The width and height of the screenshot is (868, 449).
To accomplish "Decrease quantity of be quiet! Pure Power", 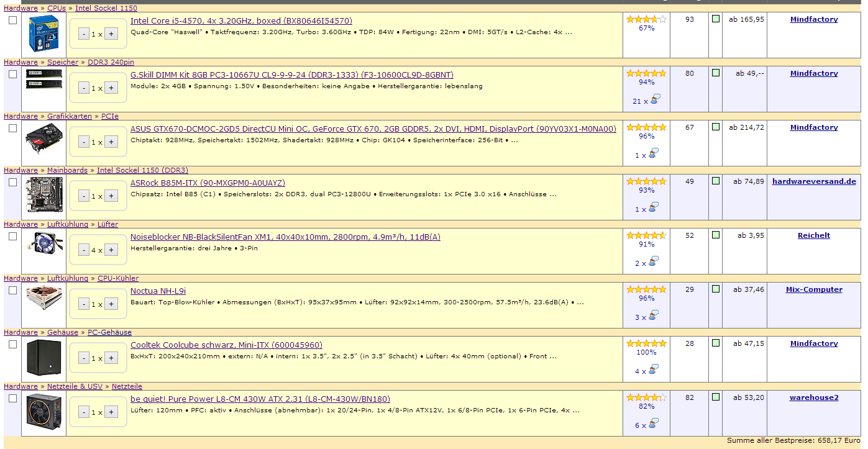I will (x=84, y=412).
